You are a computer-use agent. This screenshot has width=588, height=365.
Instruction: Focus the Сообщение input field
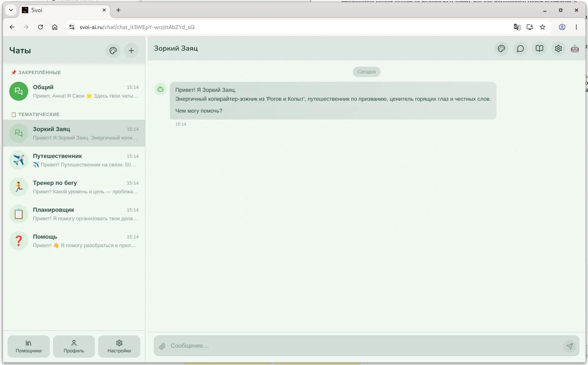point(364,346)
